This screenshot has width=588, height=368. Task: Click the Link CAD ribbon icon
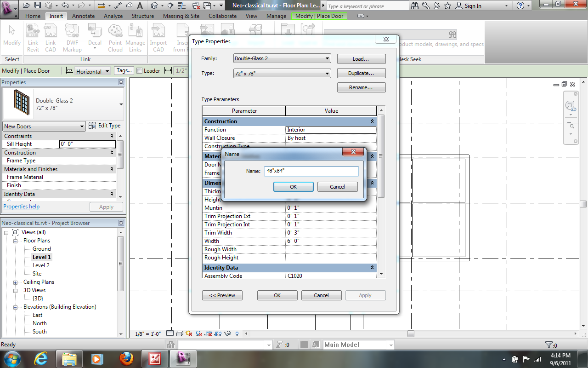51,38
